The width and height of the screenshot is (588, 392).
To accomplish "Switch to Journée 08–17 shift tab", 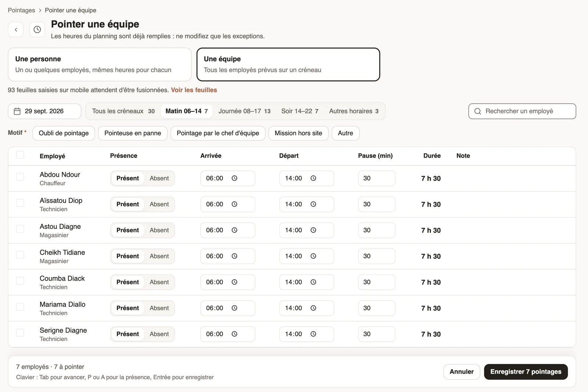I will (244, 111).
